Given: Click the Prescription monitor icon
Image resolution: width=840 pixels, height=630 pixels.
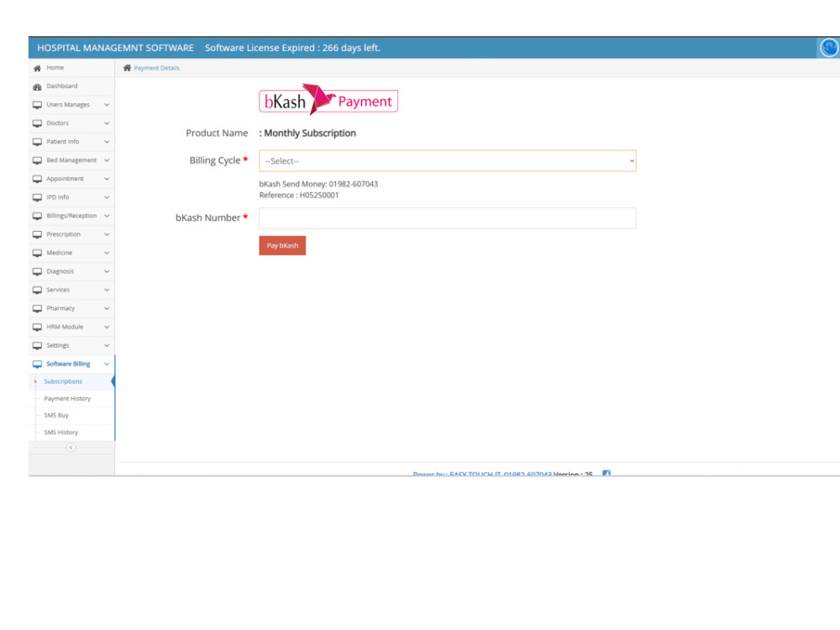Looking at the screenshot, I should pyautogui.click(x=37, y=234).
